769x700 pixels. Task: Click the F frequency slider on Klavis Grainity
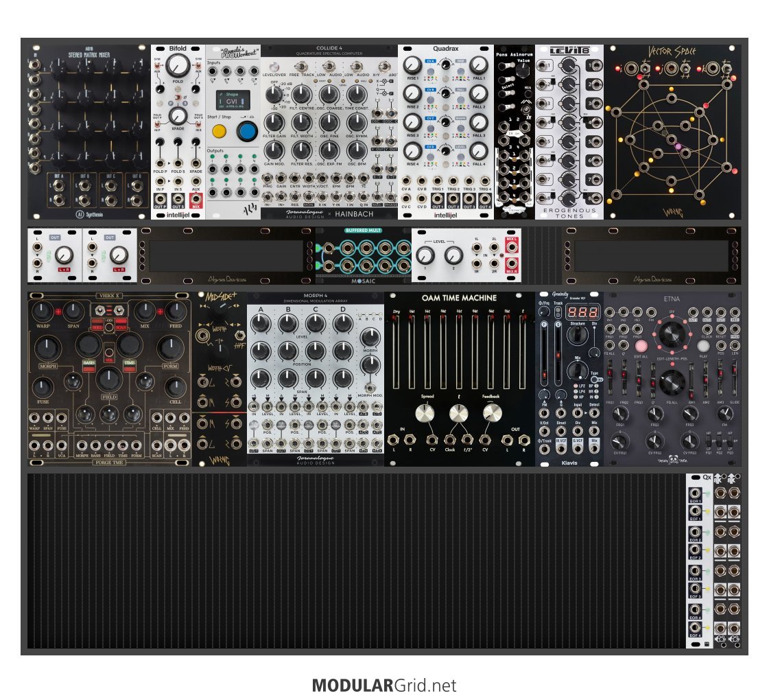544,353
